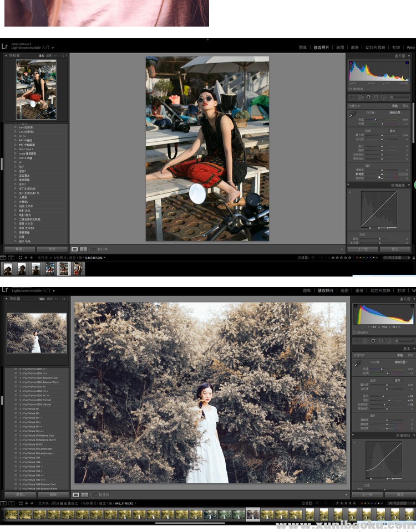Click the 复制 button under the forest photo presets
Image resolution: width=416 pixels, height=532 pixels.
point(20,494)
